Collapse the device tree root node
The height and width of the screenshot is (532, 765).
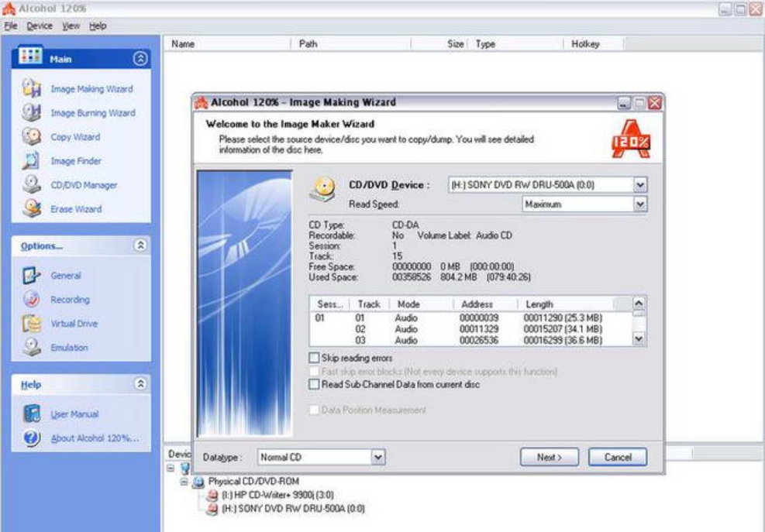171,469
